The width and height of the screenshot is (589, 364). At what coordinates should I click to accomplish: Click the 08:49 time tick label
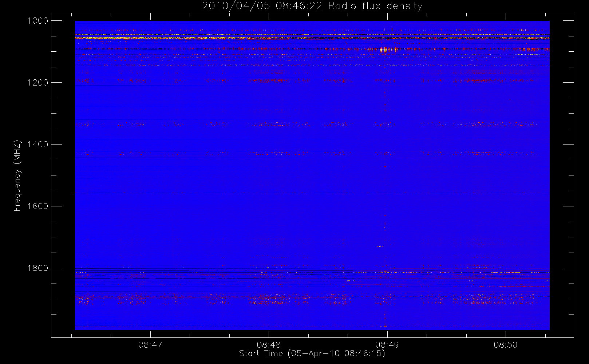point(387,345)
